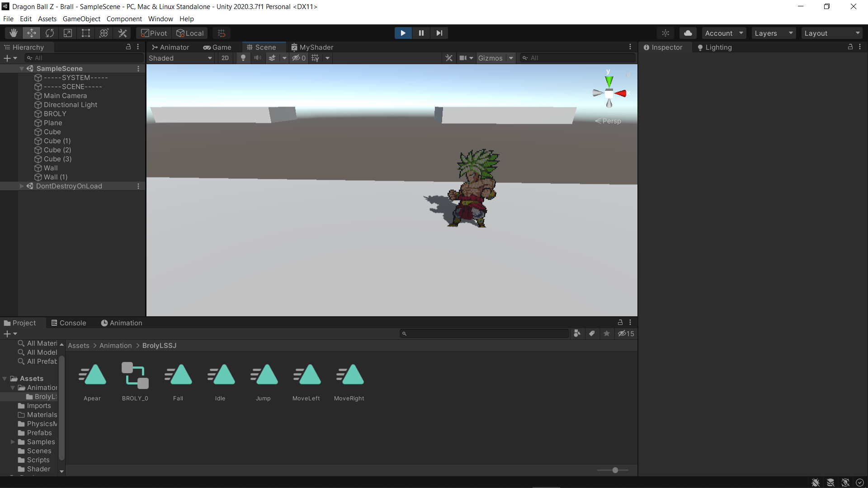Viewport: 868px width, 488px height.
Task: Open Hierarchy create plus dropdown
Action: coord(10,58)
